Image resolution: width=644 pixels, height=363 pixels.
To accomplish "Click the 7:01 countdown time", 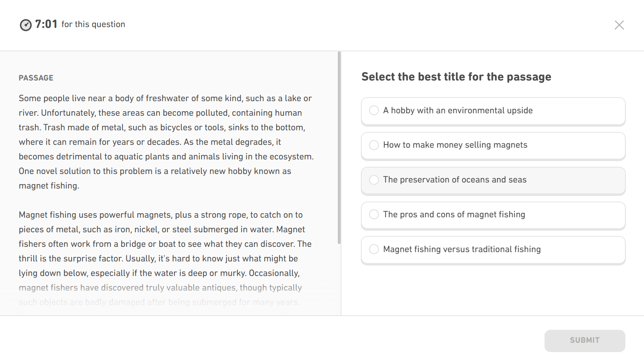I will coord(46,24).
